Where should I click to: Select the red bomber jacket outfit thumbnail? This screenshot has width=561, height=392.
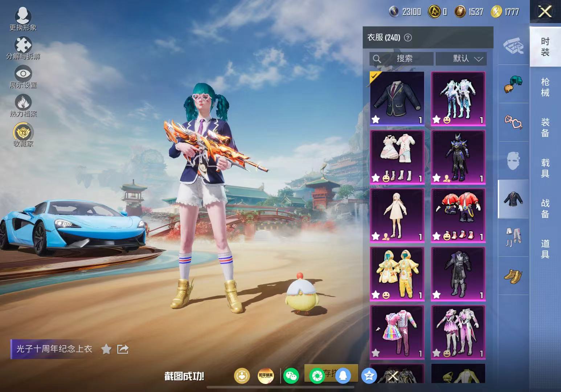(458, 215)
